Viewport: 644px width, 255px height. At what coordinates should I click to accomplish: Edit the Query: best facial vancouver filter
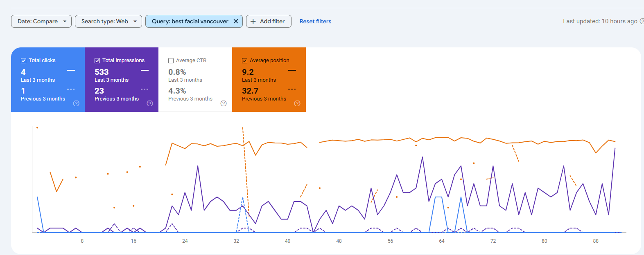click(x=190, y=21)
